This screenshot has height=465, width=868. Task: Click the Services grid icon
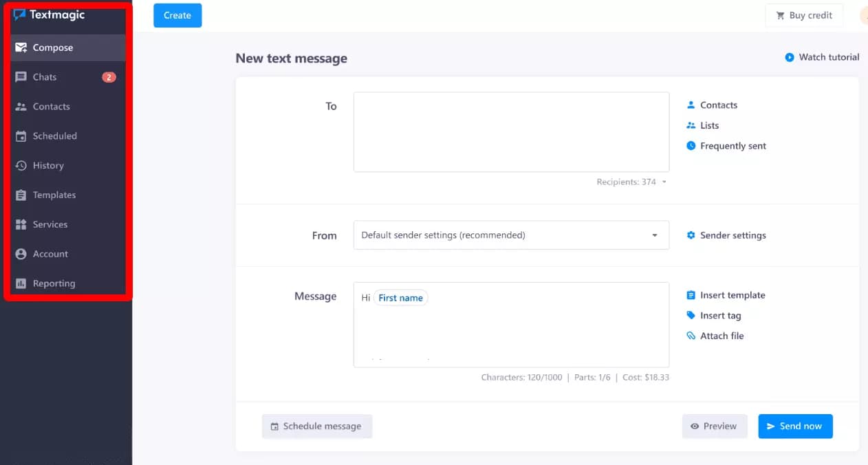point(21,225)
